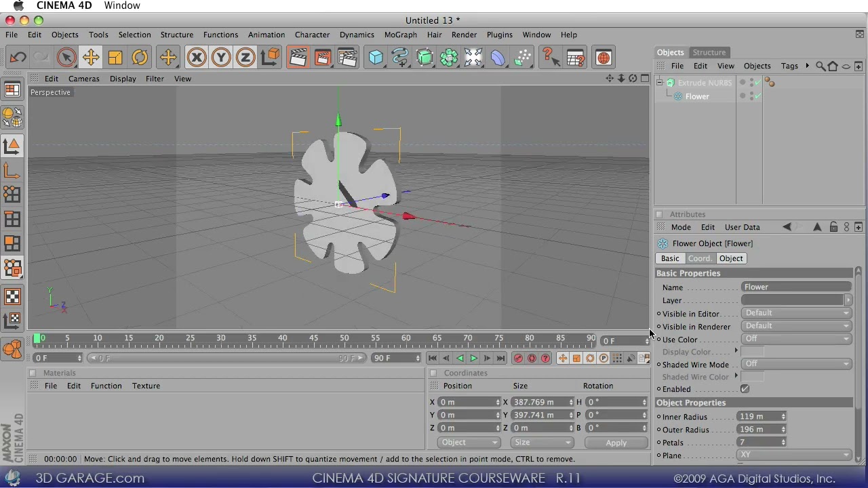Viewport: 868px width, 488px height.
Task: Switch the world/object coordinate system icon
Action: [x=270, y=58]
